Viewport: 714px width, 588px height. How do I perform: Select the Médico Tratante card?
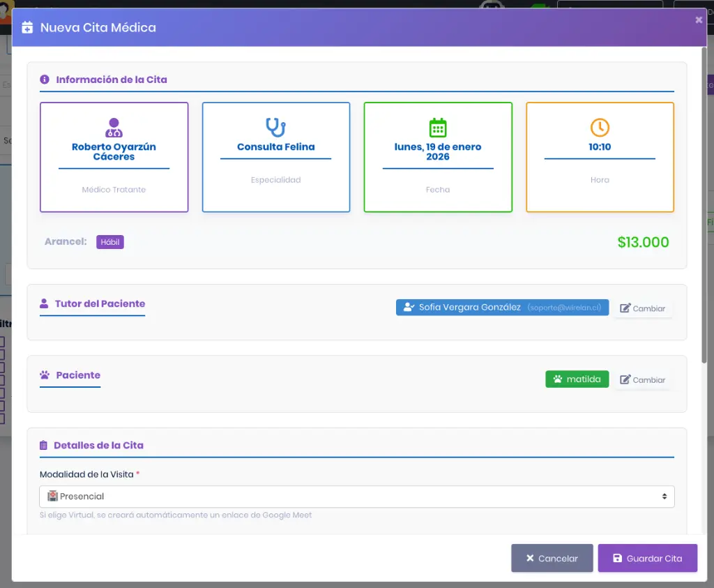click(x=114, y=157)
